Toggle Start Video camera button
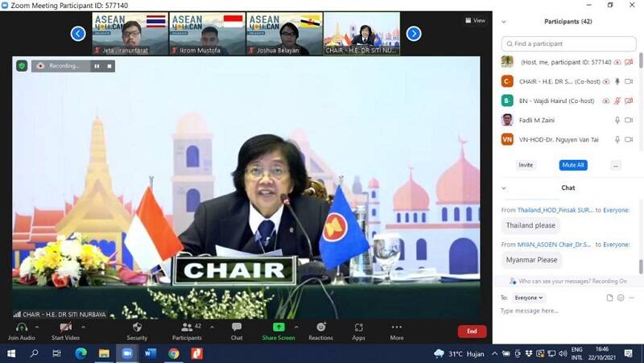 [65, 330]
